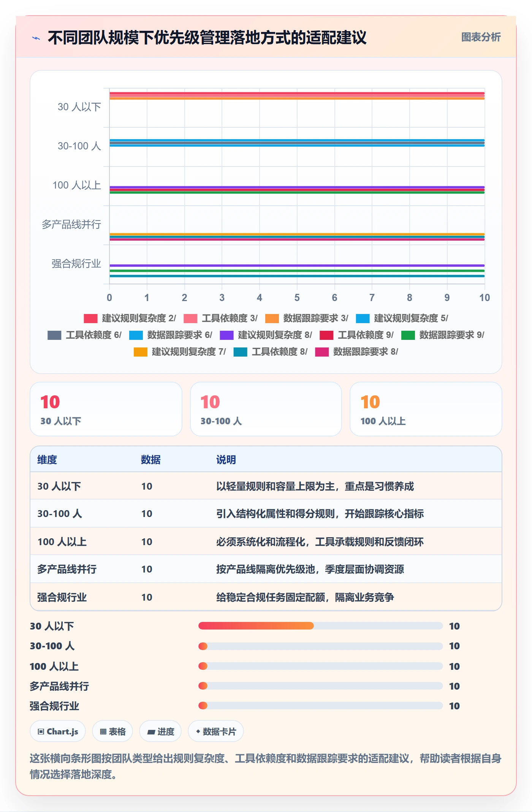Click table cell 引入结构化属性和得分规则
Viewport: 532px width, 812px height.
coord(320,514)
